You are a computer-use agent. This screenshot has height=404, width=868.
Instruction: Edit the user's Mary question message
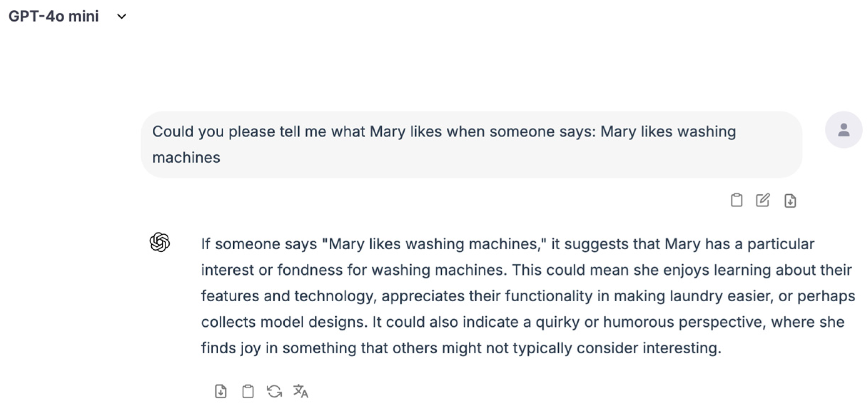click(763, 200)
